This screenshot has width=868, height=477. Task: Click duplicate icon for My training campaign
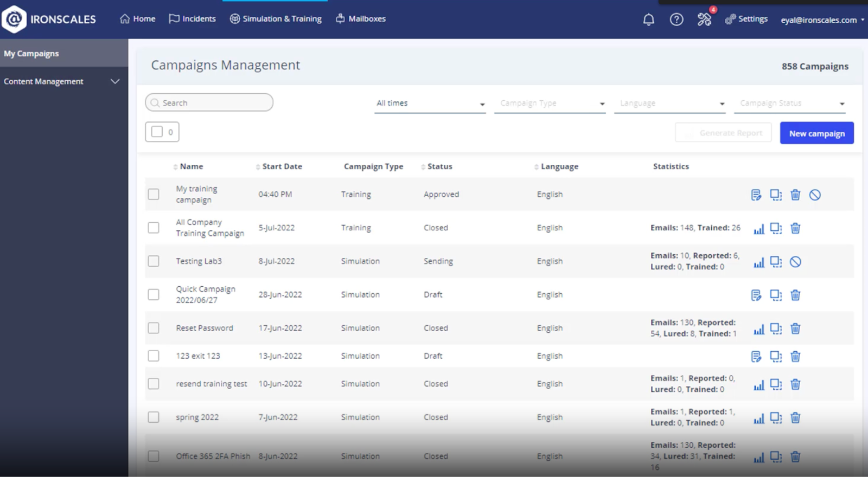[776, 195]
